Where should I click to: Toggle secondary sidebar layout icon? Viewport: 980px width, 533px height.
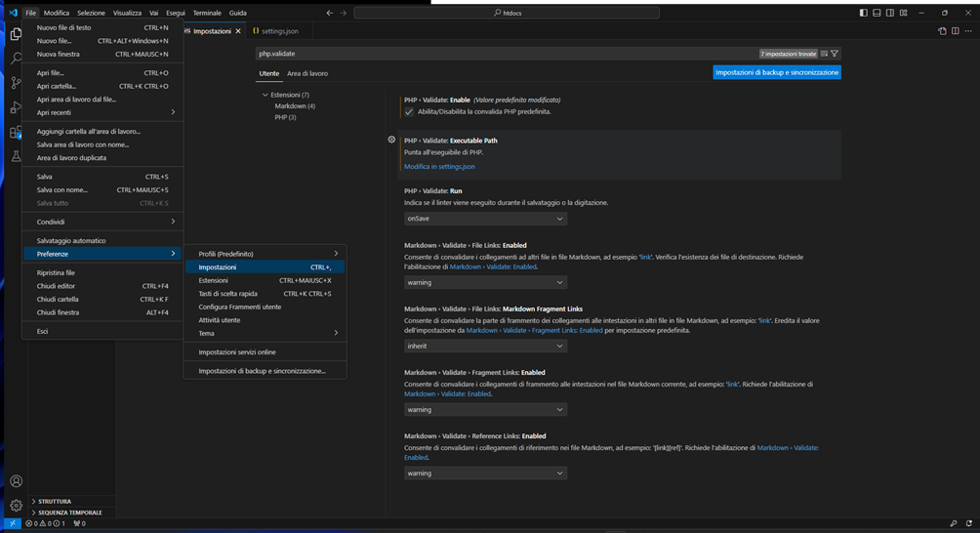point(890,13)
